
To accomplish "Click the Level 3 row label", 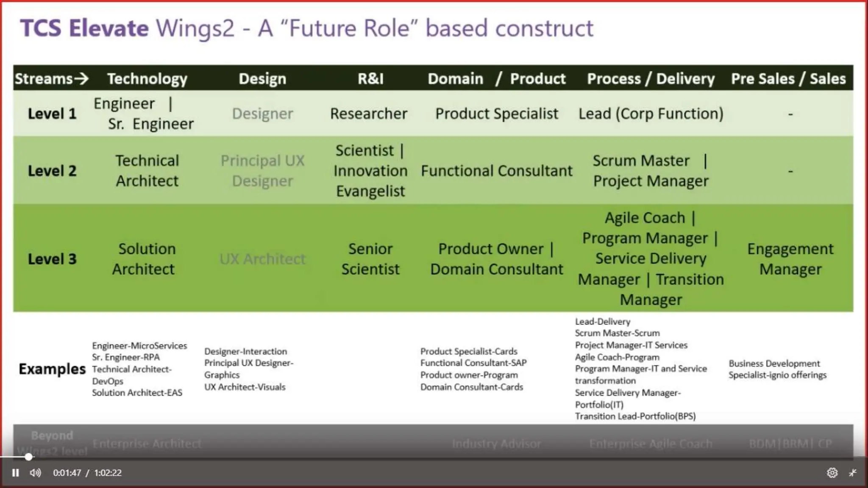I will (52, 259).
